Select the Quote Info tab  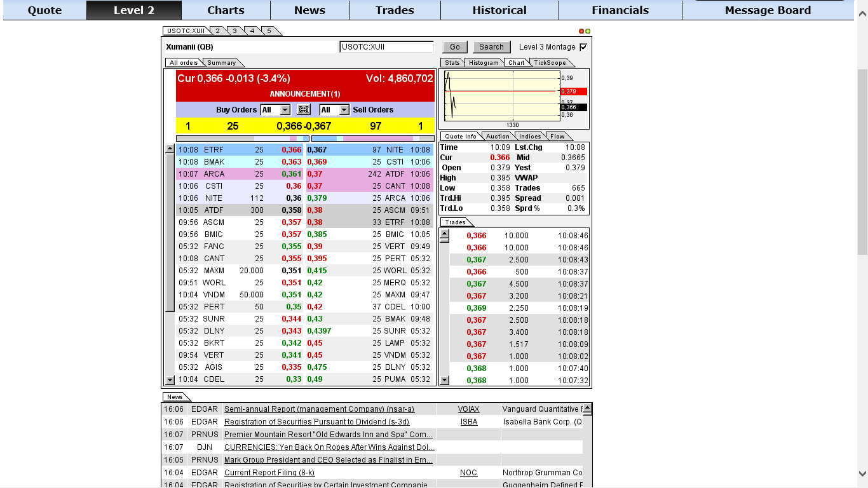point(461,136)
